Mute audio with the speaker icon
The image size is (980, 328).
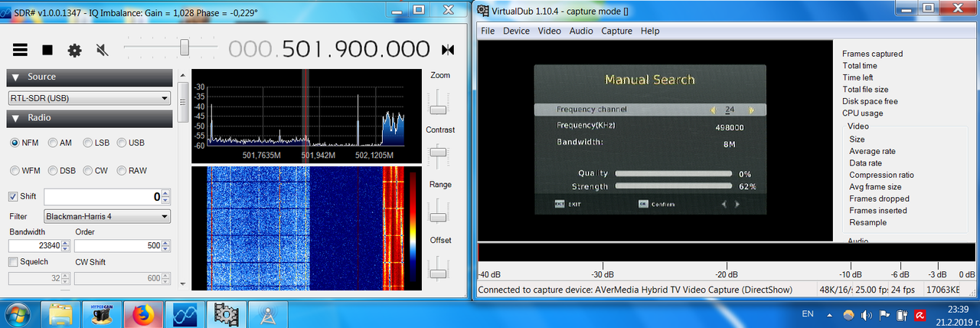pos(102,50)
